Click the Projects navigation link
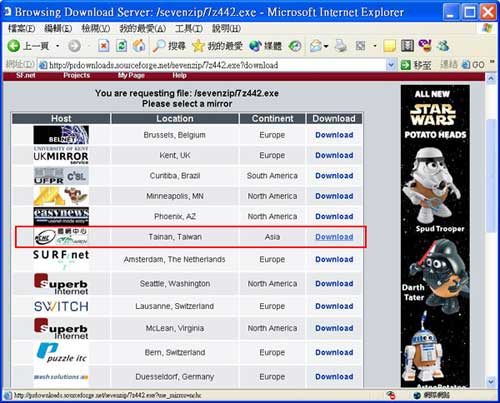Image resolution: width=500 pixels, height=403 pixels. [x=77, y=75]
